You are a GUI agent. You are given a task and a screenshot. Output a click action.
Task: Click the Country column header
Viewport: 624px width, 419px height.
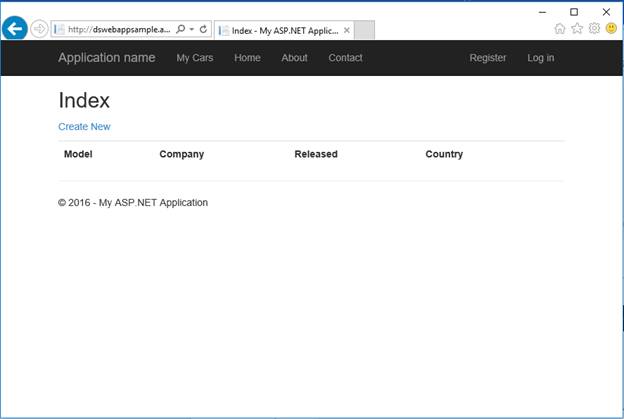[444, 154]
